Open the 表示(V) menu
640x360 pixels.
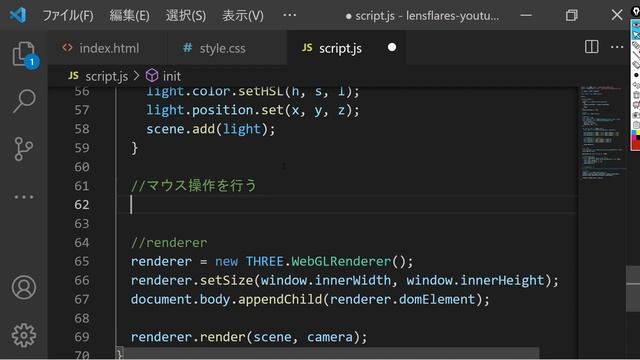[x=242, y=16]
